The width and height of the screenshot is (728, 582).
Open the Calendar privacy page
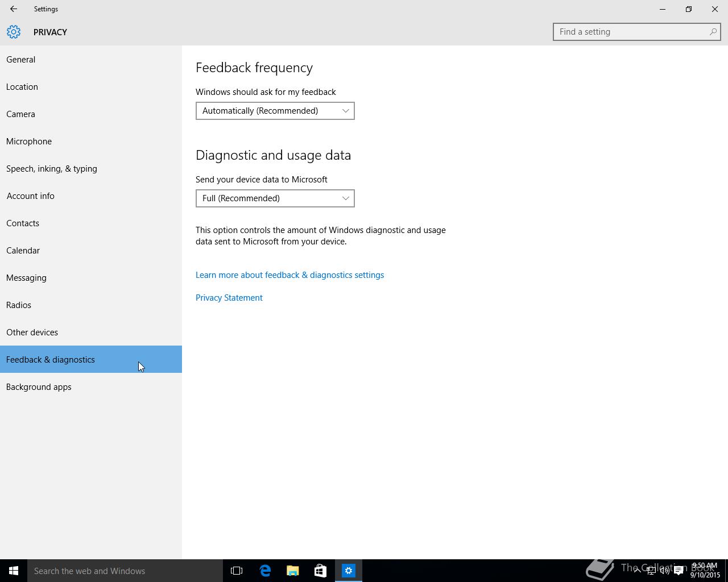[x=91, y=250]
